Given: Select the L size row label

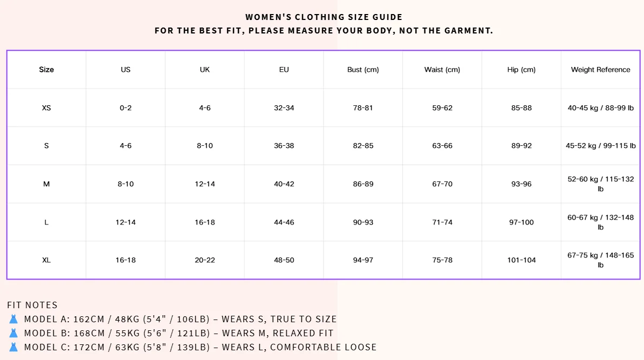Looking at the screenshot, I should click(46, 222).
